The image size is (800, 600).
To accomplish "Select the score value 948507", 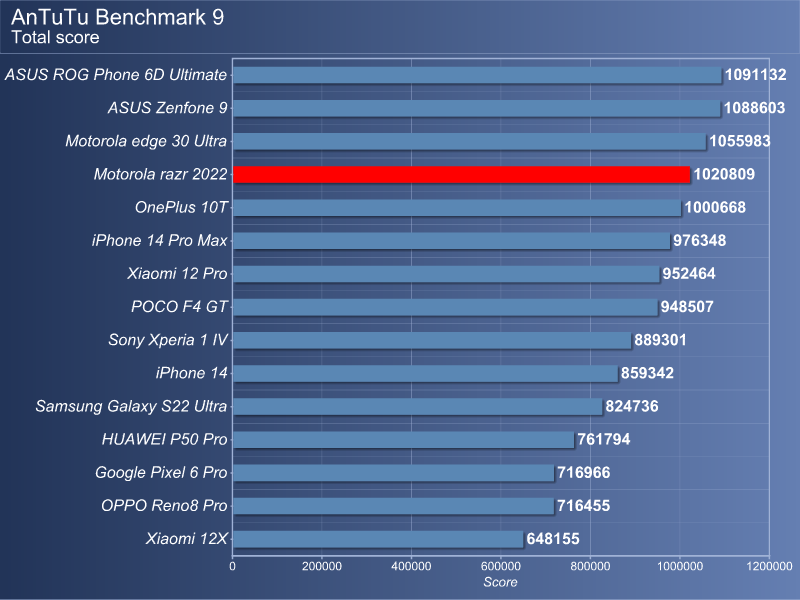I will pos(687,307).
